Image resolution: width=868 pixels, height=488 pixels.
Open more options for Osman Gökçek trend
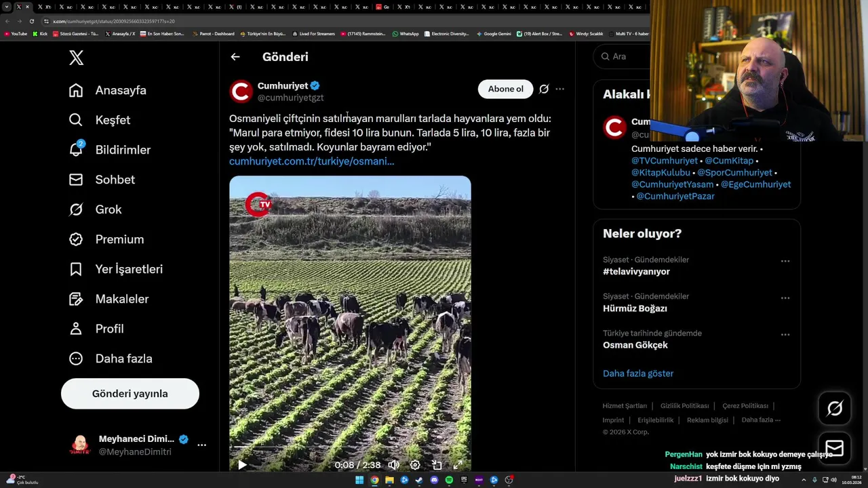785,334
